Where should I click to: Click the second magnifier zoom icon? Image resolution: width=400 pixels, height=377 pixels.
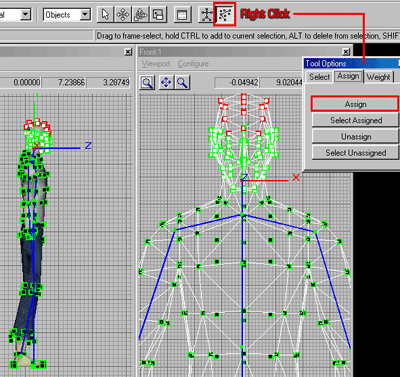click(182, 82)
